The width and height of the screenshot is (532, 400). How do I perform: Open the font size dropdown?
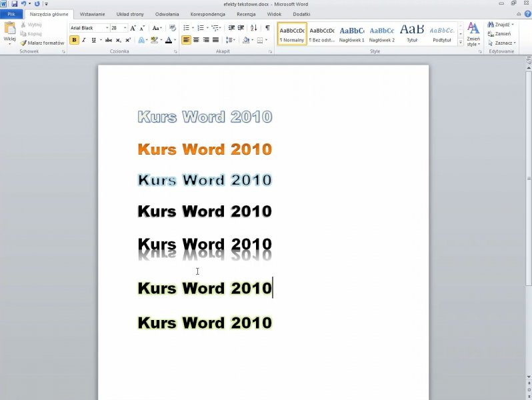pos(125,28)
